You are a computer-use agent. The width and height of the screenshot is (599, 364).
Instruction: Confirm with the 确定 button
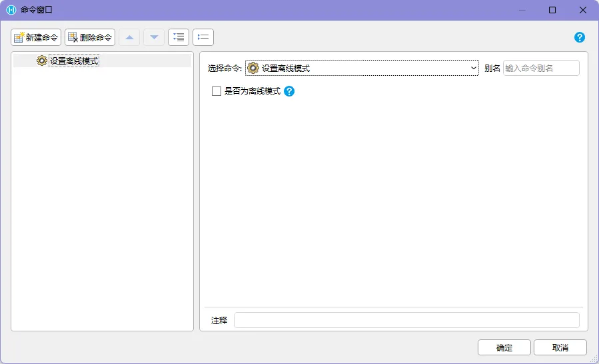point(504,347)
